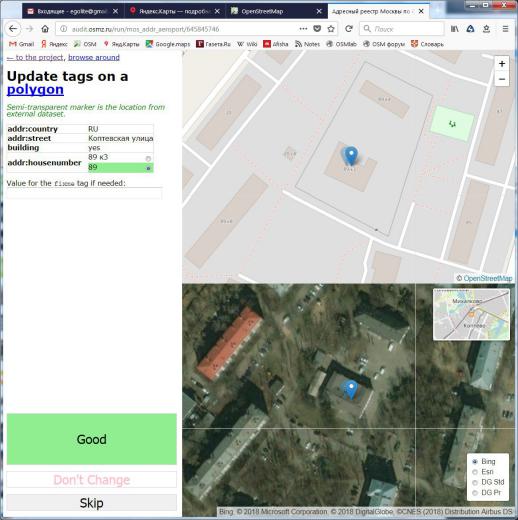This screenshot has height=520, width=518.
Task: Click the fixme tag value input field
Action: coord(84,193)
